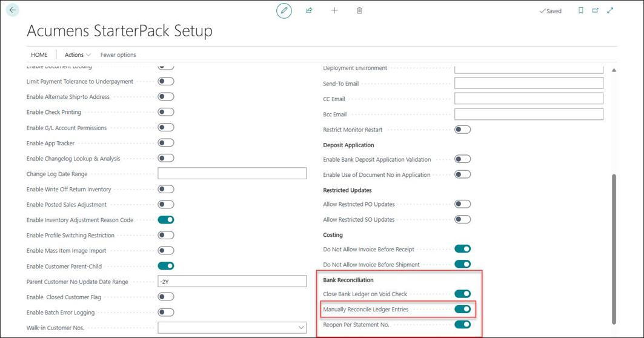Disable Manually Reconcile Ledger Entries
The height and width of the screenshot is (338, 644).
[462, 310]
